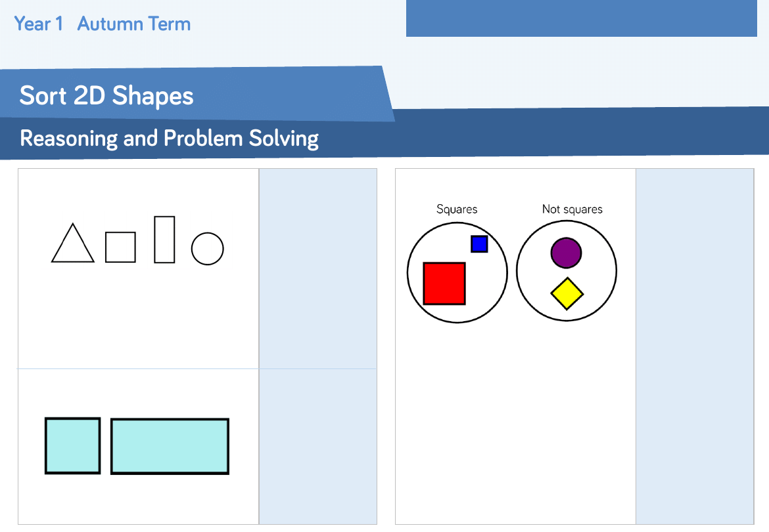Click the 'Not squares' group label
This screenshot has height=532, width=769.
tap(572, 210)
